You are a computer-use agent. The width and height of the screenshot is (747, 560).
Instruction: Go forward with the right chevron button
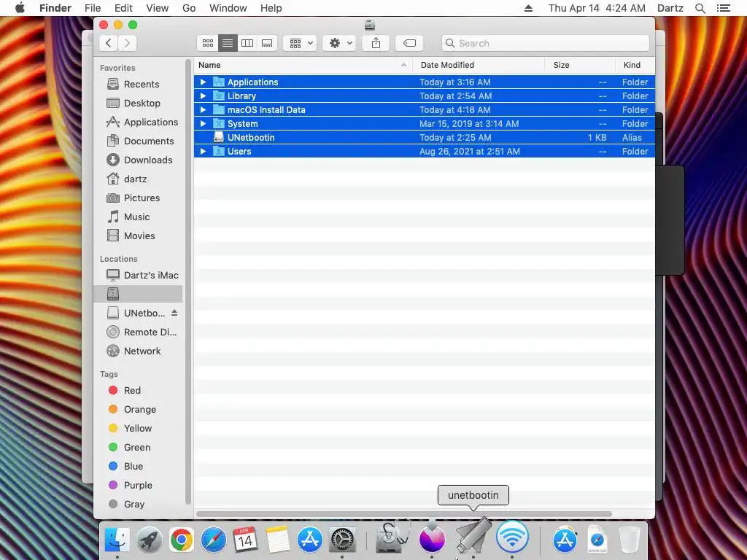(127, 43)
